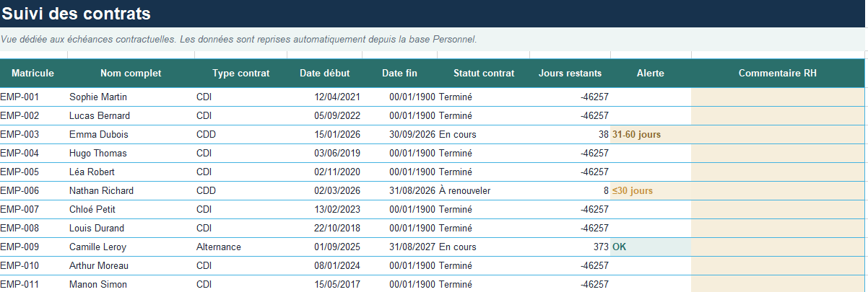Select the Jours restants header
Viewport: 868px width, 292px height.
pyautogui.click(x=570, y=73)
